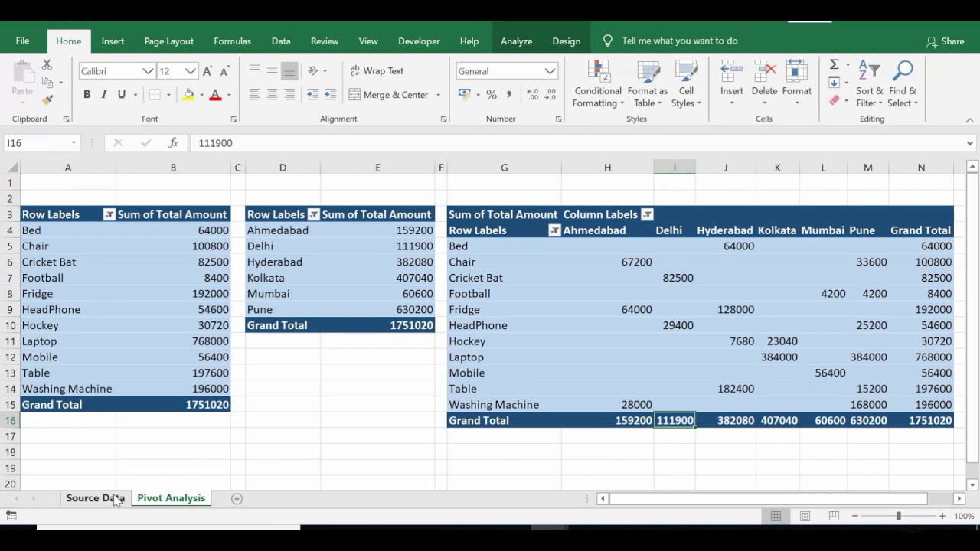Viewport: 980px width, 551px height.
Task: Click the 100% zoom level
Action: point(964,516)
